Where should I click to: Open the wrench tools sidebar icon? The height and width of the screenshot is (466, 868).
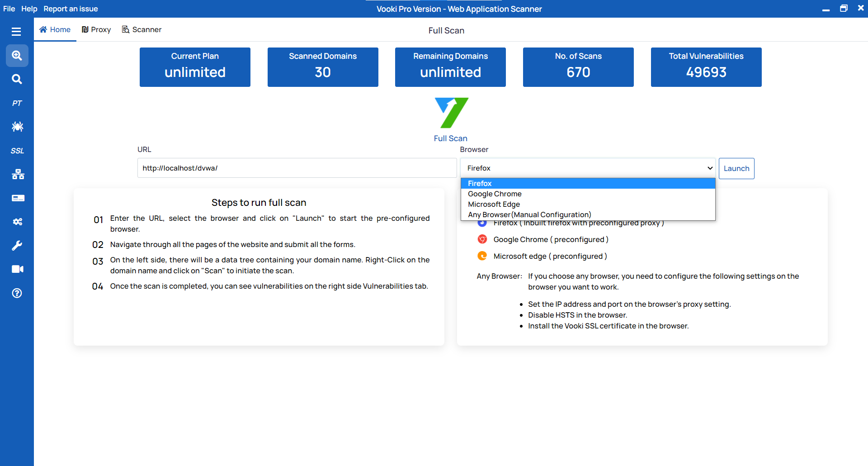coord(17,246)
